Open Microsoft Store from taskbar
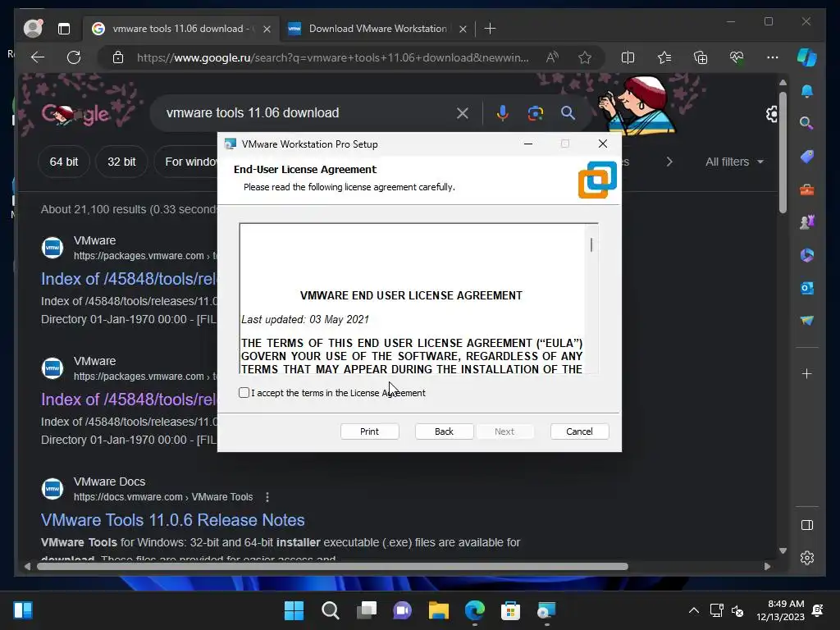Screen dimensions: 840x630 coord(510,610)
